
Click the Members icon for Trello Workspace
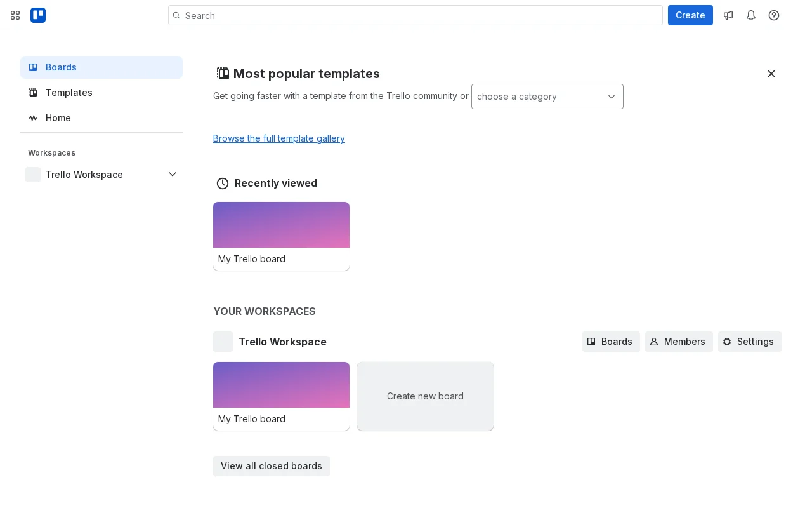pyautogui.click(x=654, y=342)
